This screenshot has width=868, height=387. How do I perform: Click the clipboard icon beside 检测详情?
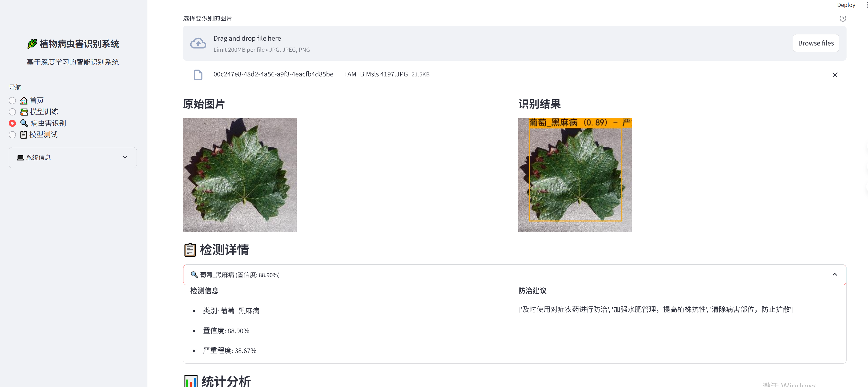[190, 249]
